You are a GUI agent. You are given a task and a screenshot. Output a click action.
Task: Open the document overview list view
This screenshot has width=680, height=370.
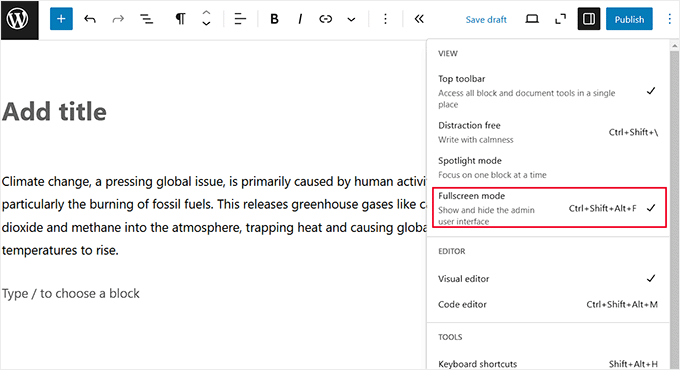click(147, 19)
